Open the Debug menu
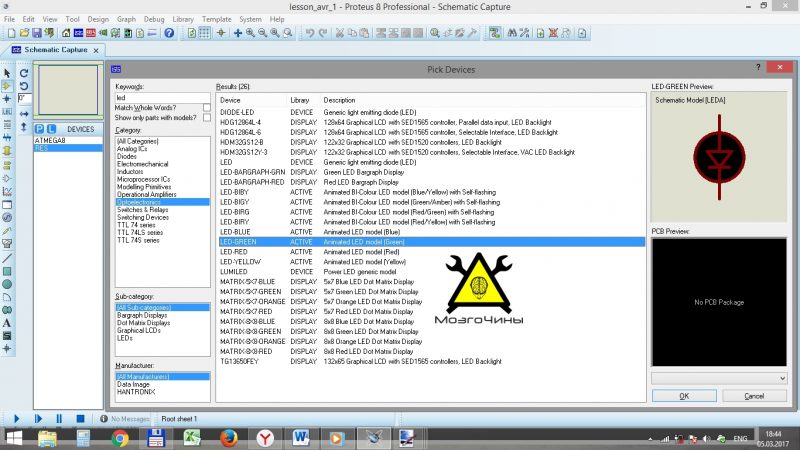 point(154,19)
